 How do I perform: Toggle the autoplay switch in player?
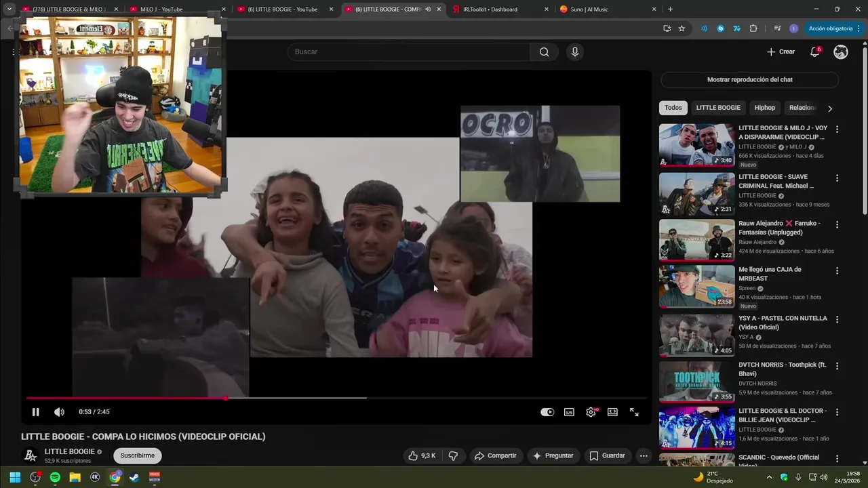(x=547, y=412)
